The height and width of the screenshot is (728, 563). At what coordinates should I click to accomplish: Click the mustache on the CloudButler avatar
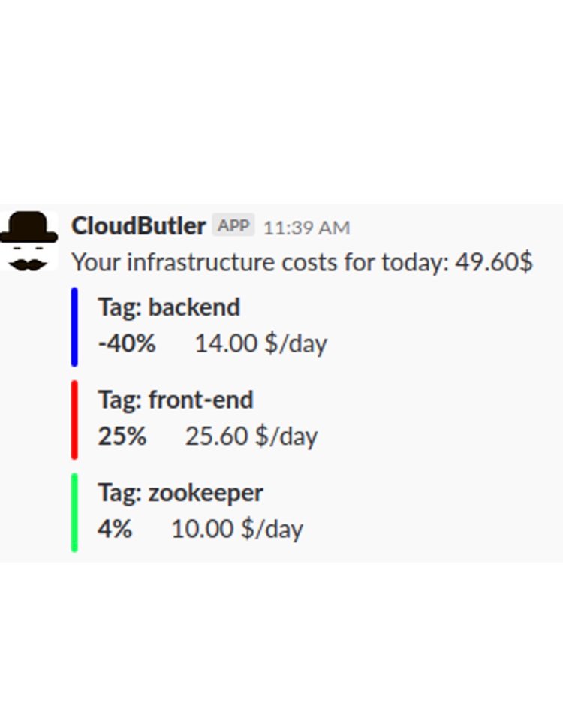28,265
